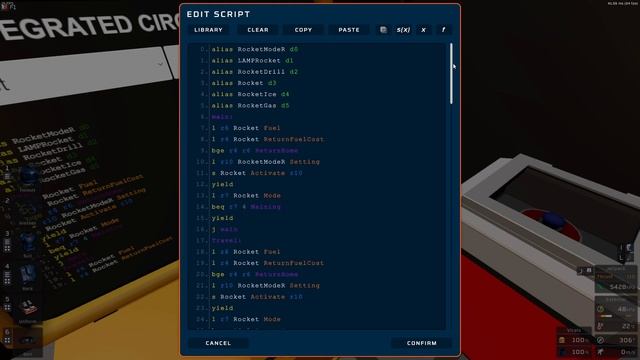
Task: Expand the dropdown in Integrated Circuit window
Action: click(x=160, y=64)
